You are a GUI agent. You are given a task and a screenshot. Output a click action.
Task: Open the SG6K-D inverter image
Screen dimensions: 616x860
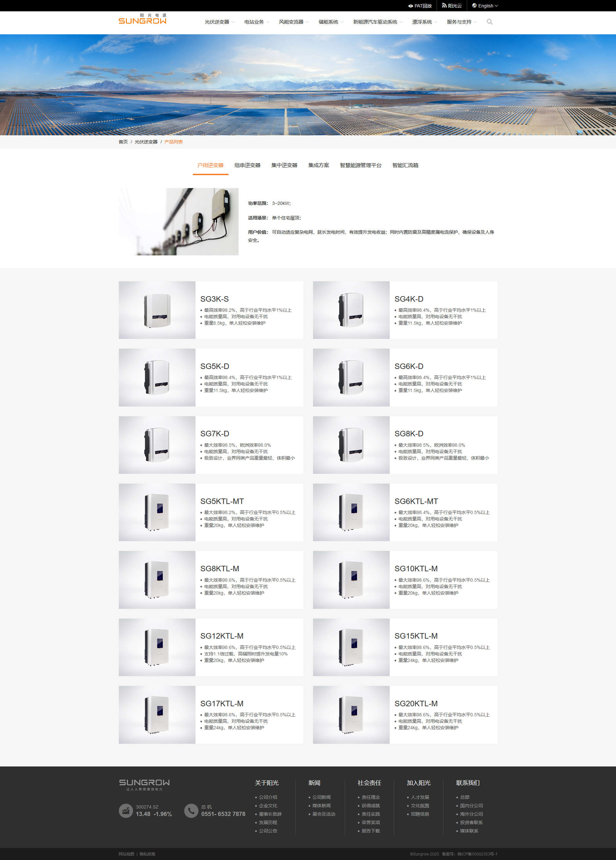[351, 377]
